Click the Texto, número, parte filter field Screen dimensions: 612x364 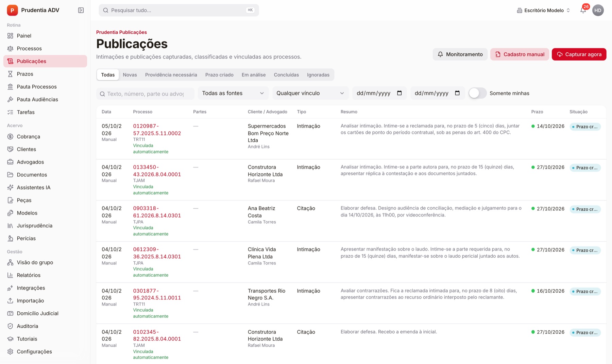pos(145,94)
